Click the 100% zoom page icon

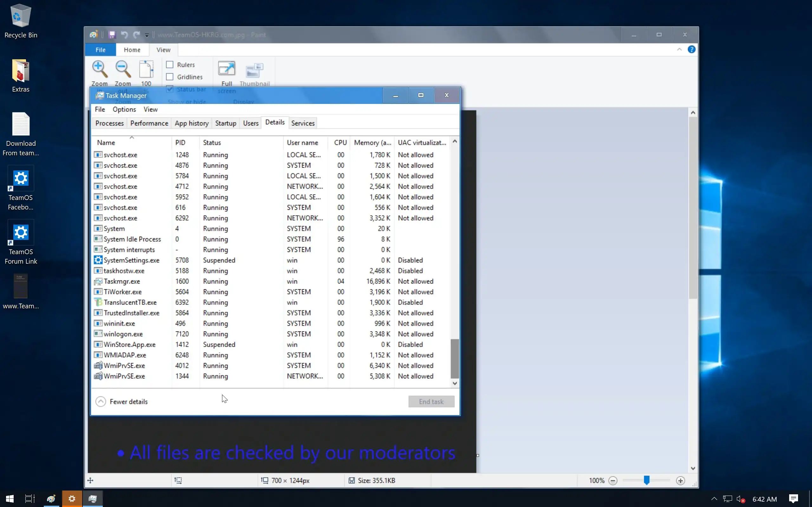(x=146, y=69)
